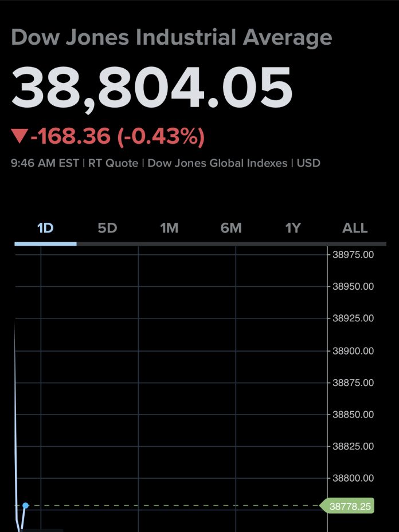The width and height of the screenshot is (399, 532).
Task: Click the red down-triangle change indicator
Action: [19, 137]
